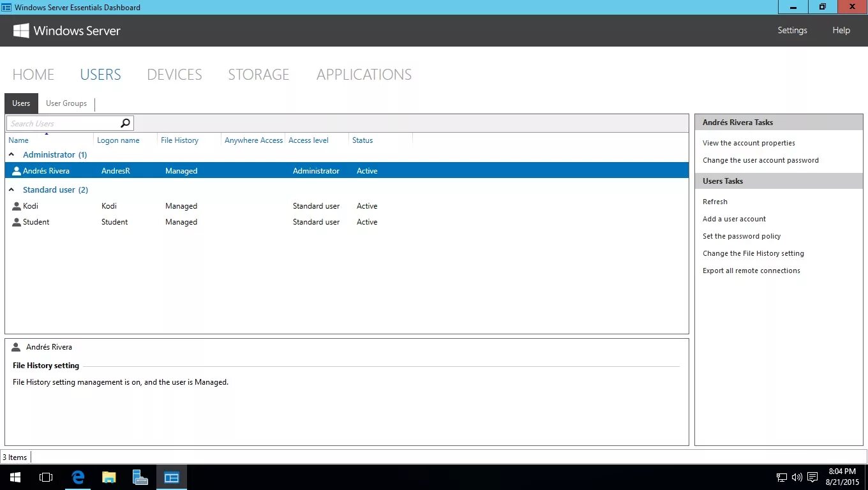The height and width of the screenshot is (490, 868).
Task: Open the STORAGE section
Action: pyautogui.click(x=258, y=75)
